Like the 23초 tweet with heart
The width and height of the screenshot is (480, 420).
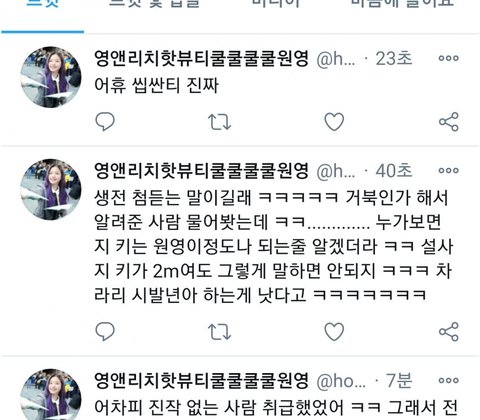(x=334, y=121)
